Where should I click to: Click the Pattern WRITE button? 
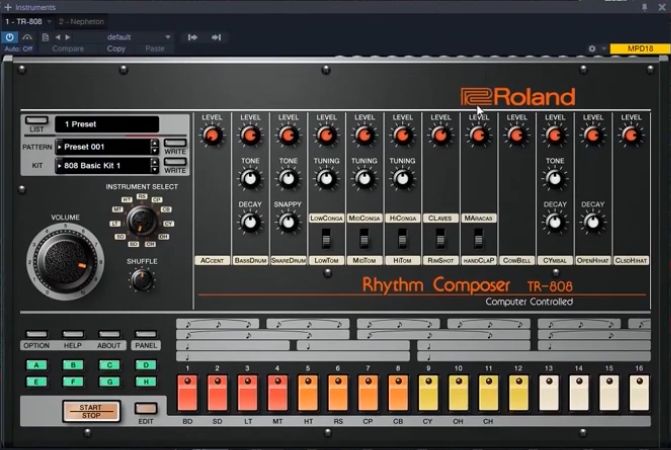click(x=175, y=143)
